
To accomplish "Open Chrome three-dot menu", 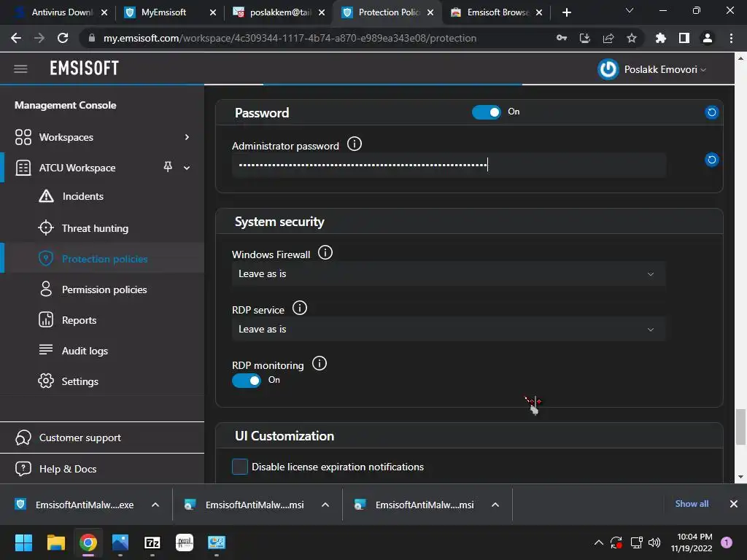I will click(x=731, y=38).
